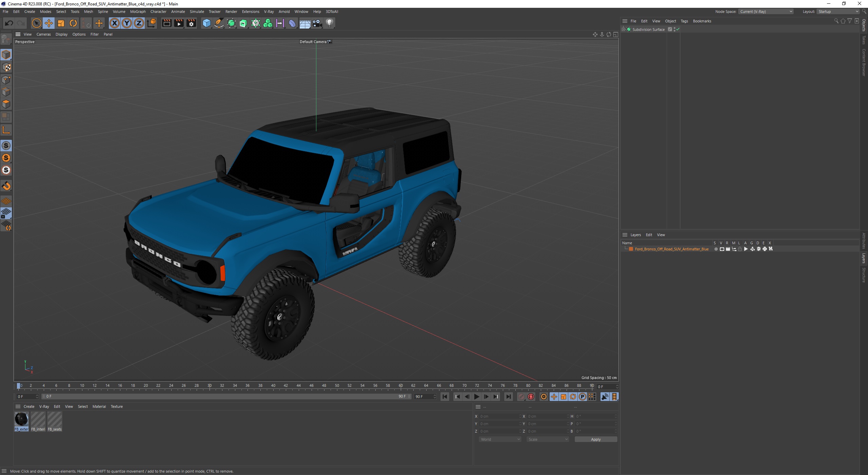This screenshot has width=868, height=475.
Task: Select Polygons mode in left sidebar
Action: tap(6, 104)
